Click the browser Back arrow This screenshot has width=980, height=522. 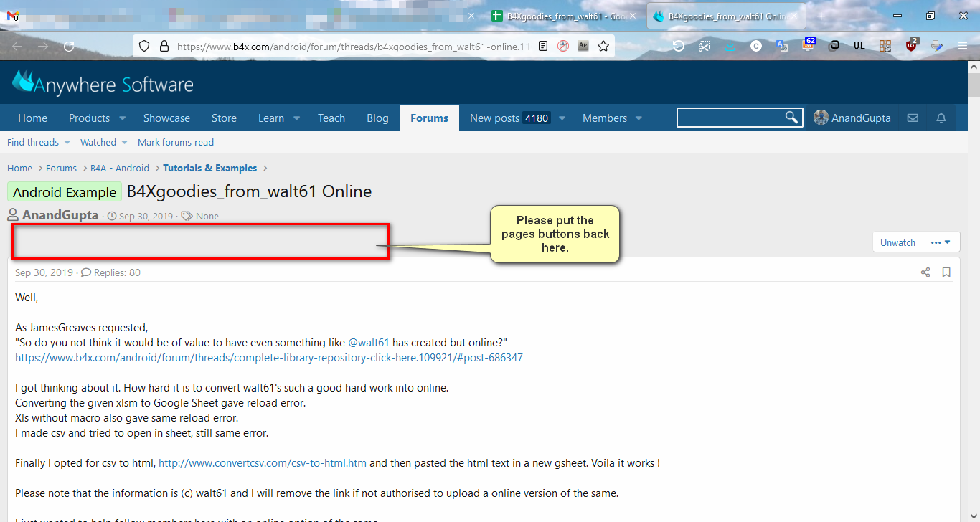(x=17, y=46)
